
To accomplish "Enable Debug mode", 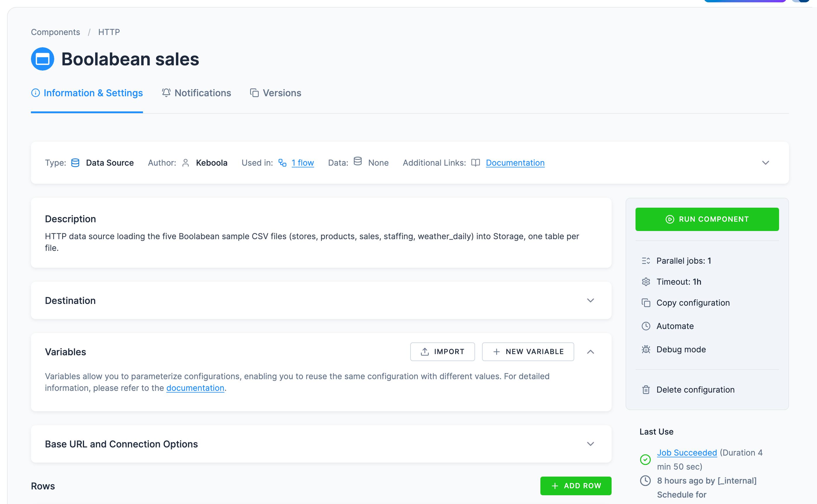I will pos(681,349).
